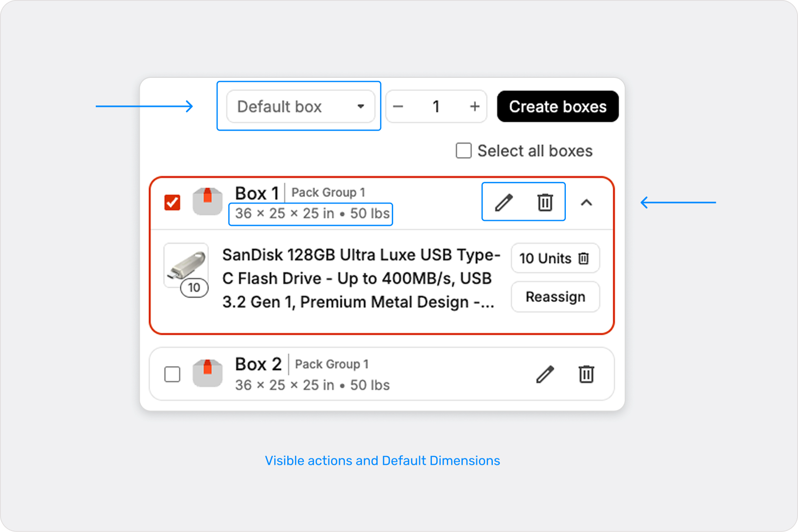The image size is (798, 532).
Task: Collapse Box 1 using the chevron
Action: point(586,202)
